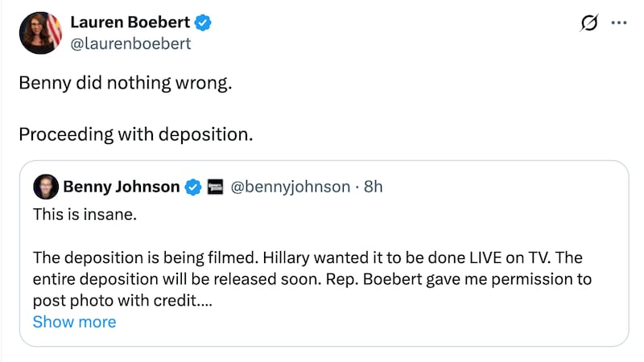
Task: Click the 8h timestamp
Action: (x=374, y=187)
